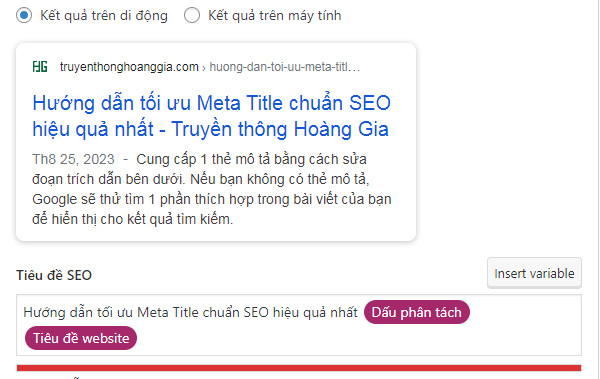Image resolution: width=600 pixels, height=379 pixels.
Task: Open the blue "Hướng dẫn tối ưu Meta Title" headline
Action: tap(211, 116)
